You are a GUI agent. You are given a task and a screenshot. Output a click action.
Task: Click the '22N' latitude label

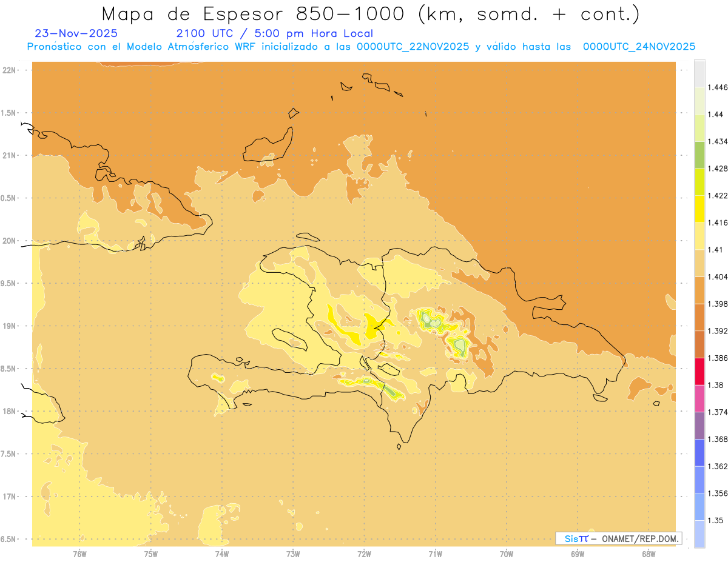click(x=9, y=70)
